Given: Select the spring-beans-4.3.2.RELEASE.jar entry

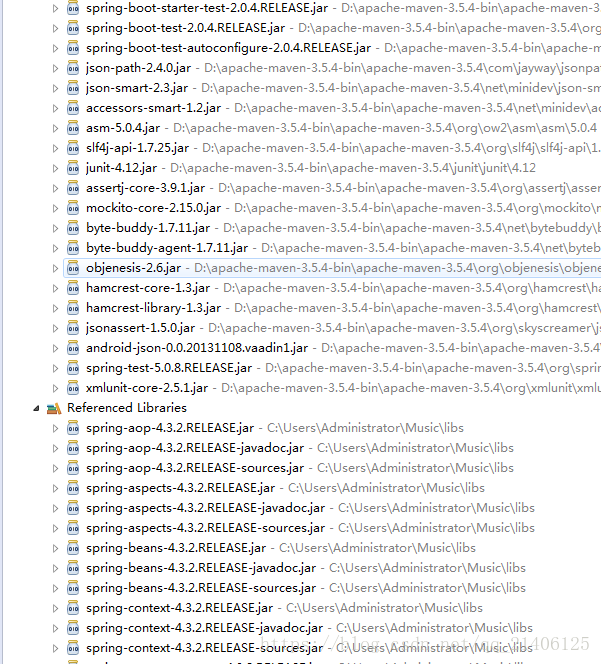Looking at the screenshot, I should (176, 548).
